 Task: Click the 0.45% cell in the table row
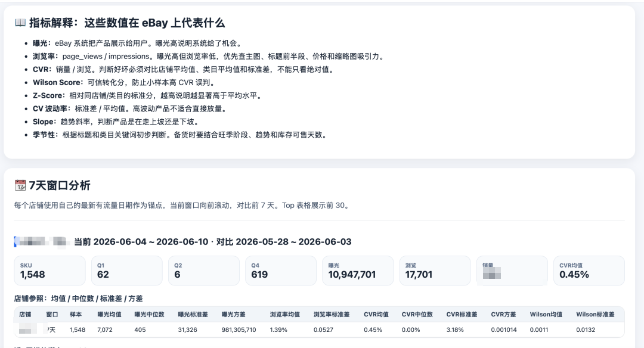(373, 330)
